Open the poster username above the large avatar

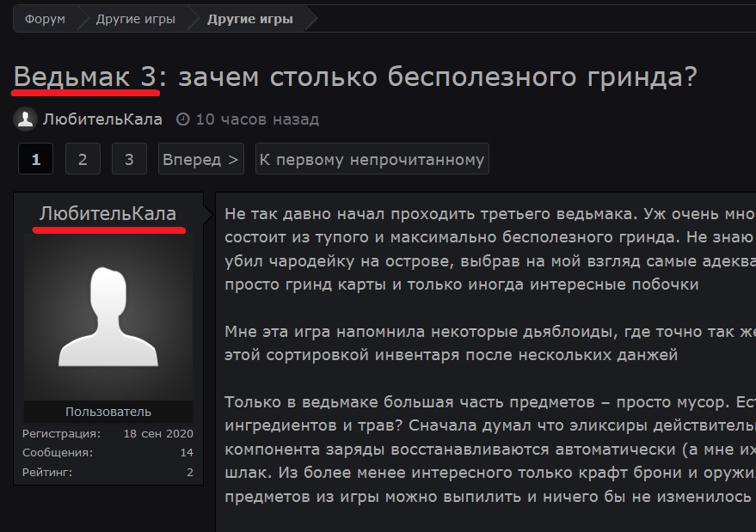(108, 213)
